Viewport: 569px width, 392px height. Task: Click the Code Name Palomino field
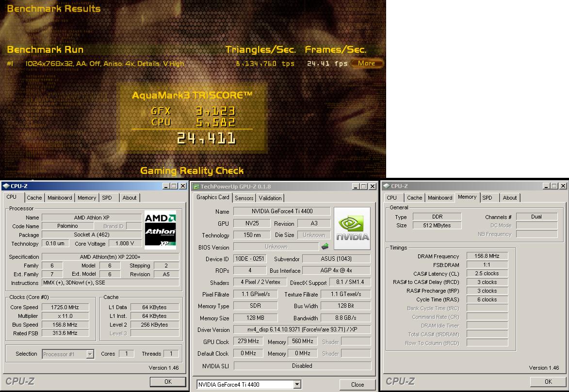(67, 226)
